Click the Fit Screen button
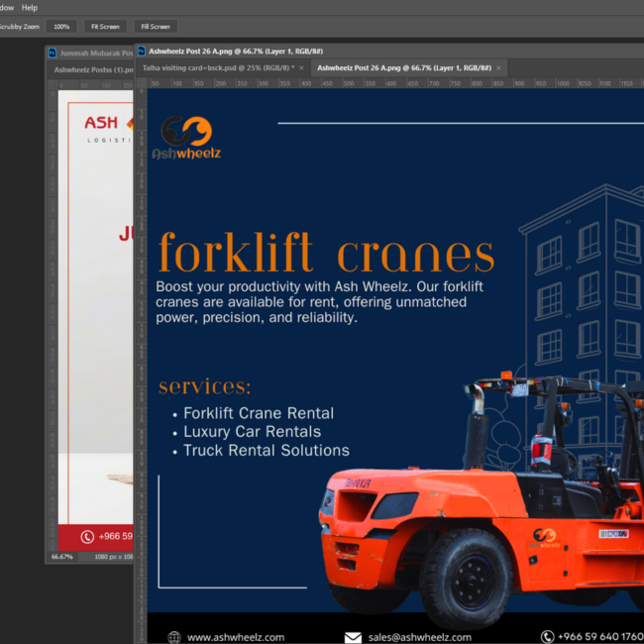644x644 pixels. [x=105, y=27]
